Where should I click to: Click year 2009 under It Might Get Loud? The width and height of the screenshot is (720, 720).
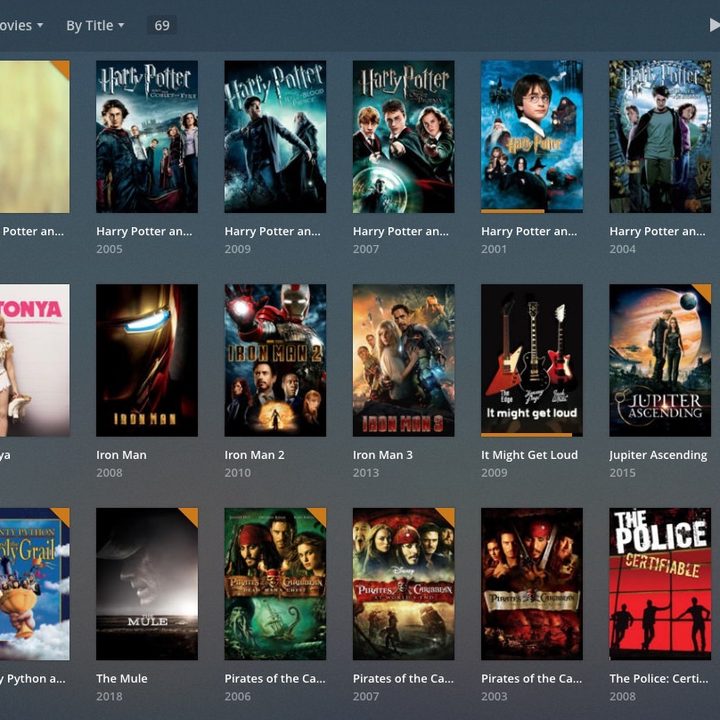494,472
